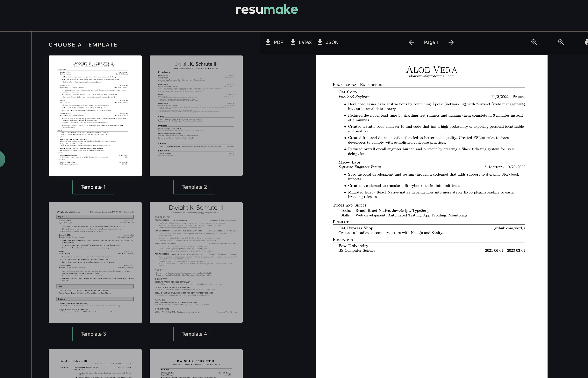The image size is (588, 378).
Task: Click Template 2 preview thumbnail
Action: coord(196,116)
